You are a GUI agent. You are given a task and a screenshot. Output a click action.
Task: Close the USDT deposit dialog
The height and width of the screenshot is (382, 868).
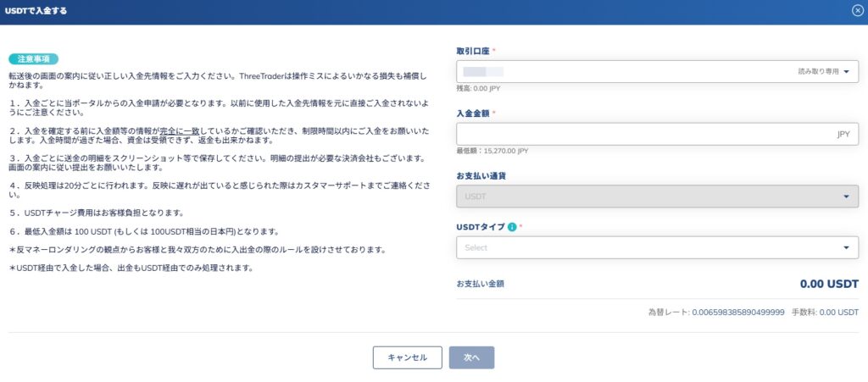pos(857,10)
